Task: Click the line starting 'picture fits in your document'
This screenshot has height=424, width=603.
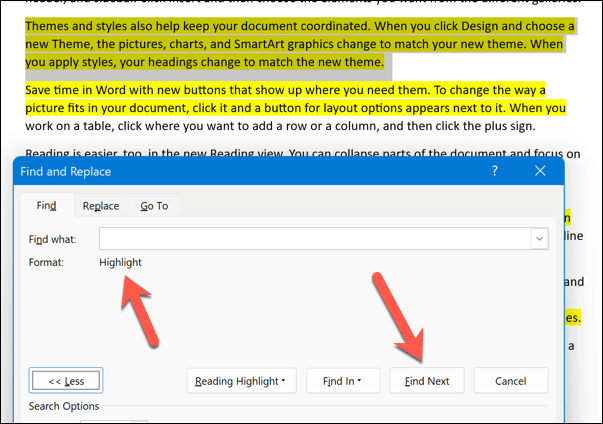Action: (295, 108)
